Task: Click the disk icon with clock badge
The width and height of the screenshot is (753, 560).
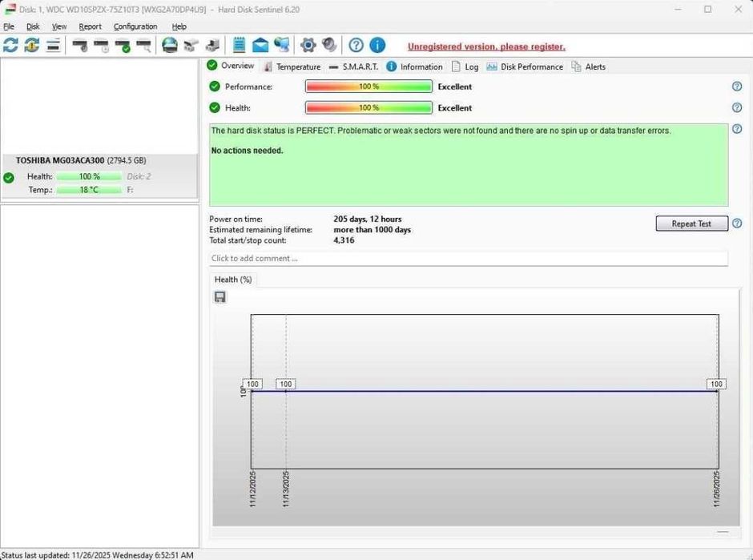Action: click(x=101, y=46)
